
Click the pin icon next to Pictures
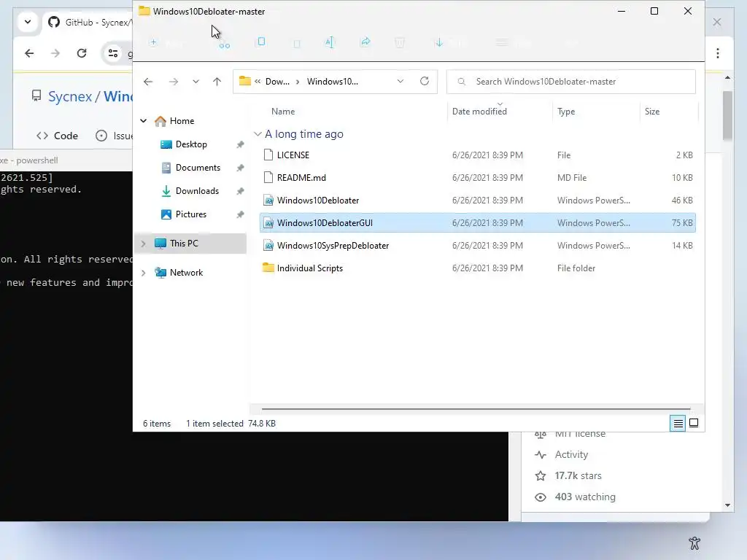240,214
